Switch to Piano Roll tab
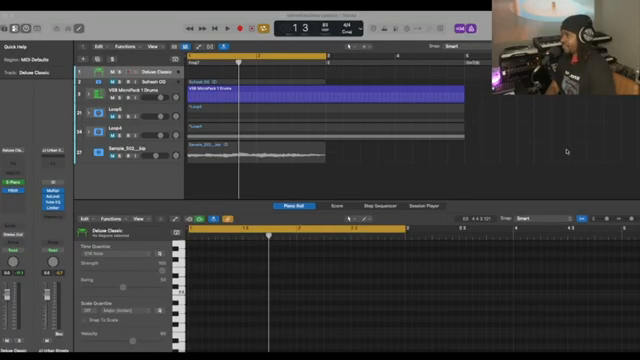The height and width of the screenshot is (360, 640). pos(294,206)
